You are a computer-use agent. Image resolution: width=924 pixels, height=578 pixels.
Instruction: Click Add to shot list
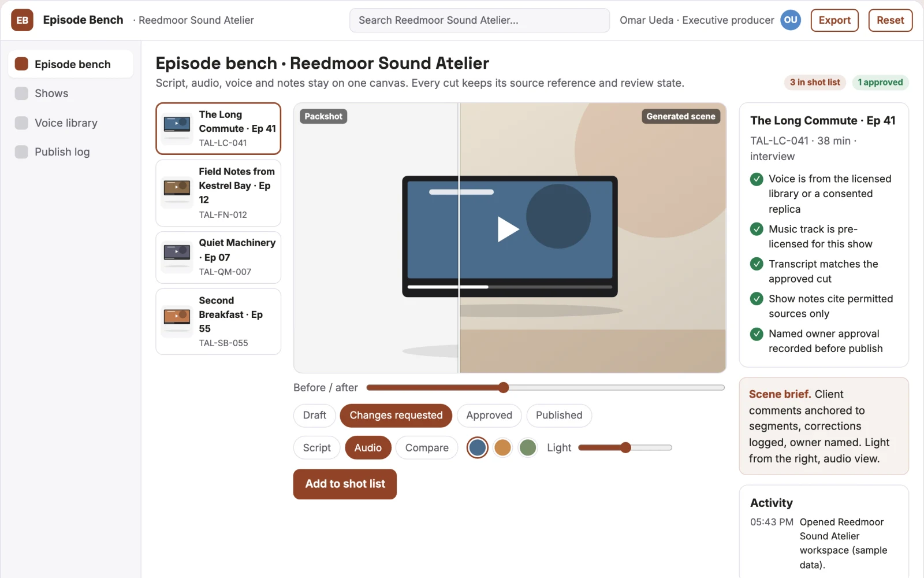pos(345,484)
